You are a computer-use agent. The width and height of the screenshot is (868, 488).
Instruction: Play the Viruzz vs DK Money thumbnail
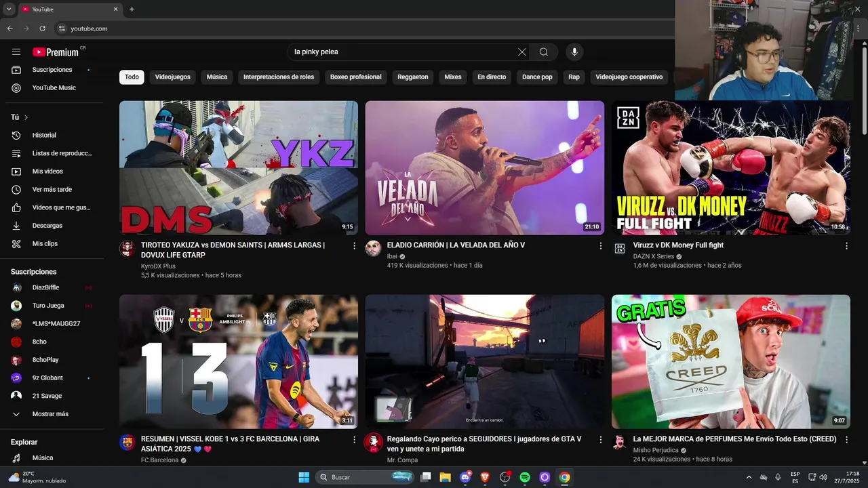tap(731, 168)
